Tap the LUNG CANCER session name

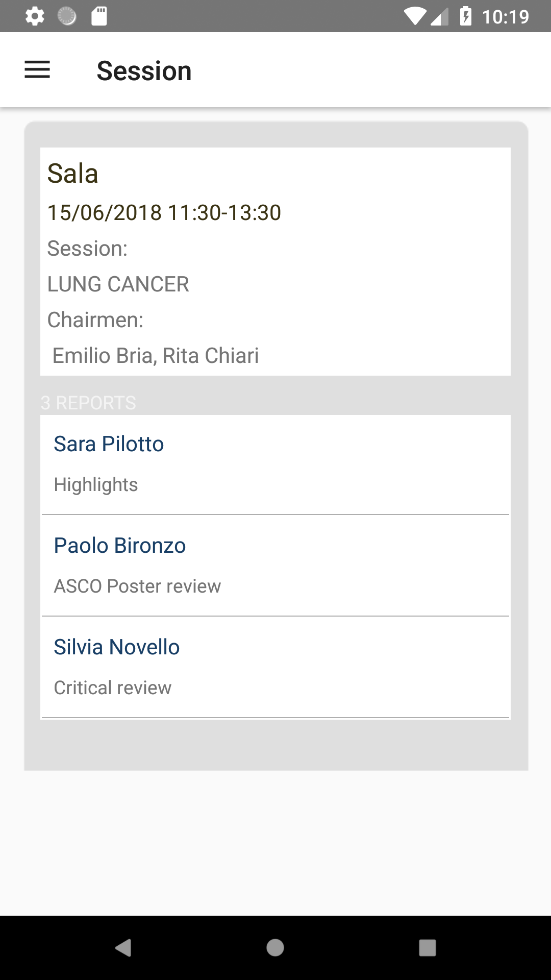118,284
